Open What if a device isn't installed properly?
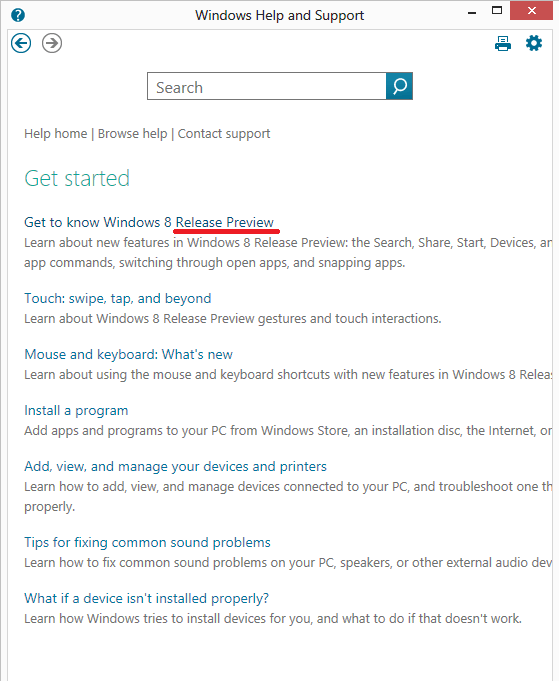The width and height of the screenshot is (559, 681). (146, 598)
